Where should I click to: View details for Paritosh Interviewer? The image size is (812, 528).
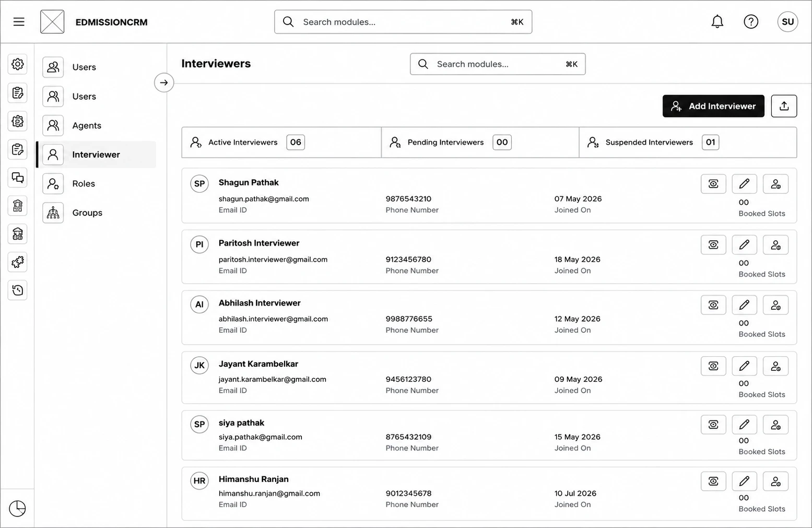[x=713, y=245]
